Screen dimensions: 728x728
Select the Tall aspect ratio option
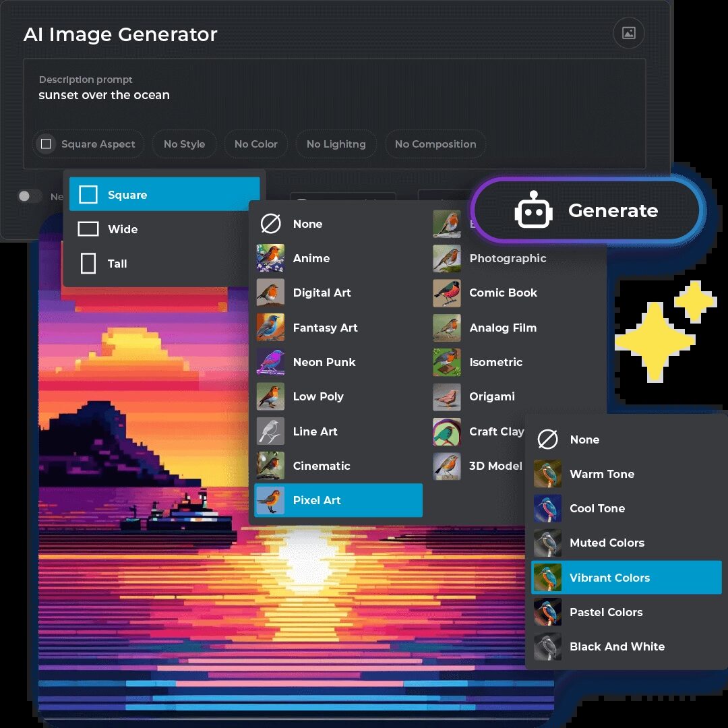pos(117,264)
